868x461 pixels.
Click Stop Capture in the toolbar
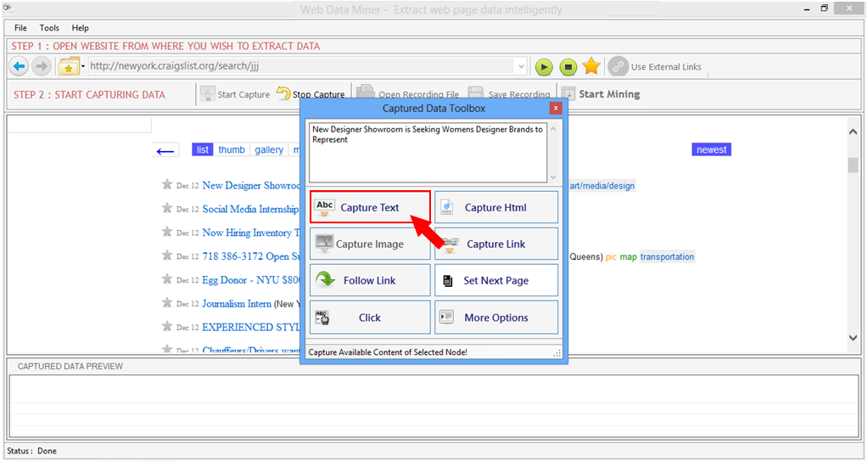pyautogui.click(x=311, y=94)
